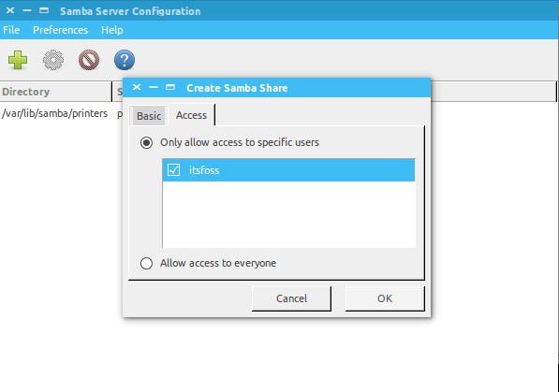Click the red Delete Share icon
Screen dimensions: 559x392
[89, 60]
